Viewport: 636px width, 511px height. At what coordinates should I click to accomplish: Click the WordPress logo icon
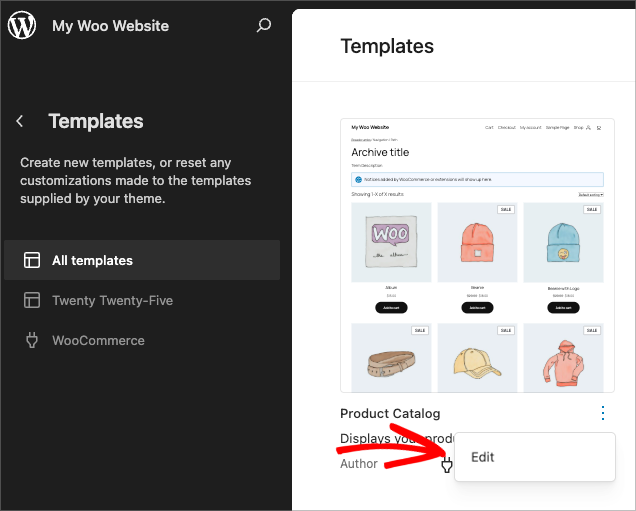pos(22,25)
